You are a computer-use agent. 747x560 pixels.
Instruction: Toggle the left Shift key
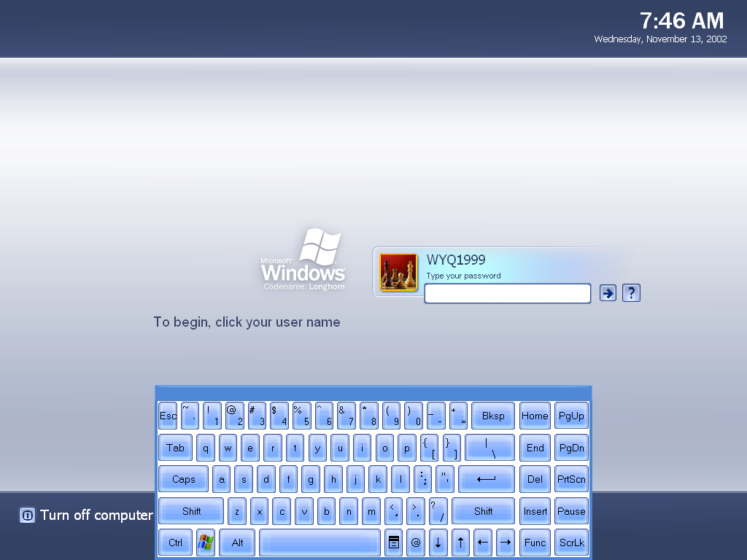click(191, 511)
